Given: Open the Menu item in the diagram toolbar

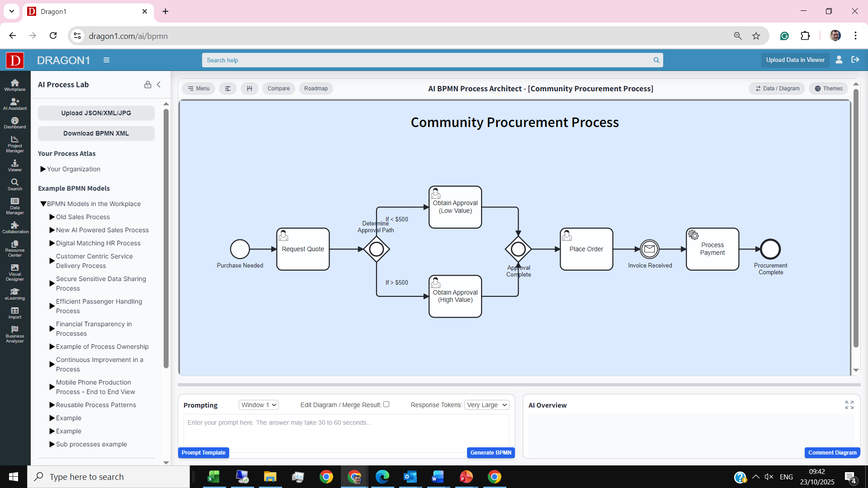Looking at the screenshot, I should pyautogui.click(x=198, y=89).
